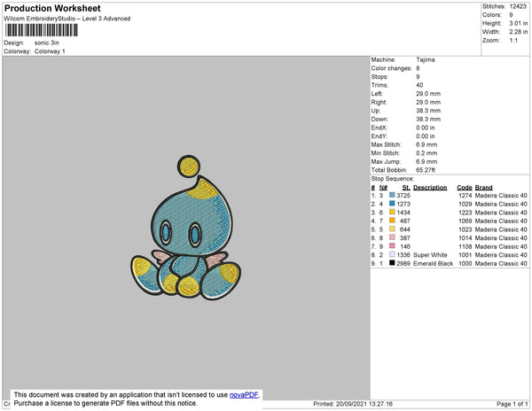Click the design name 'sonic 3in'
The image size is (532, 411).
pos(47,43)
